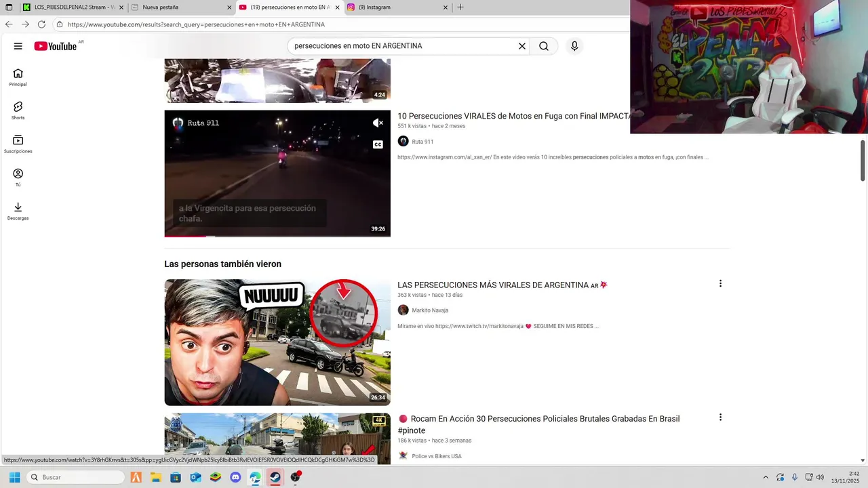
Task: Go to YouTube home via logo
Action: (56, 46)
